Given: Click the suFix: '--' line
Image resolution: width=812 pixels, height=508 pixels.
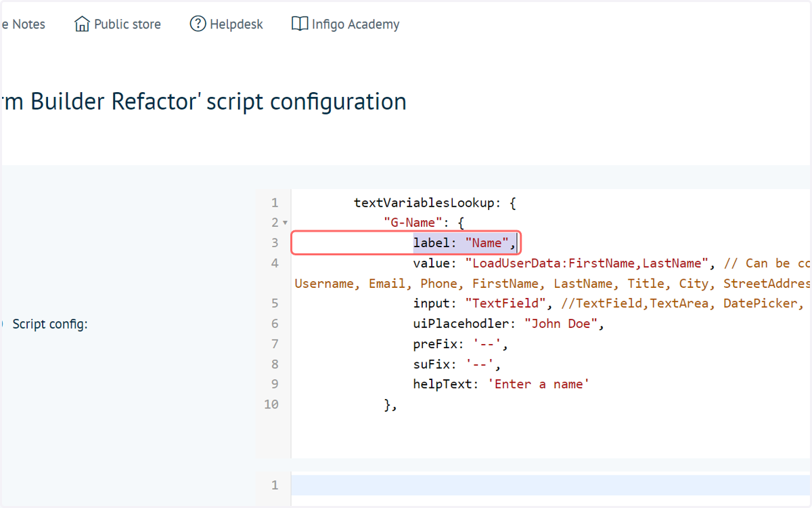Looking at the screenshot, I should pyautogui.click(x=457, y=364).
